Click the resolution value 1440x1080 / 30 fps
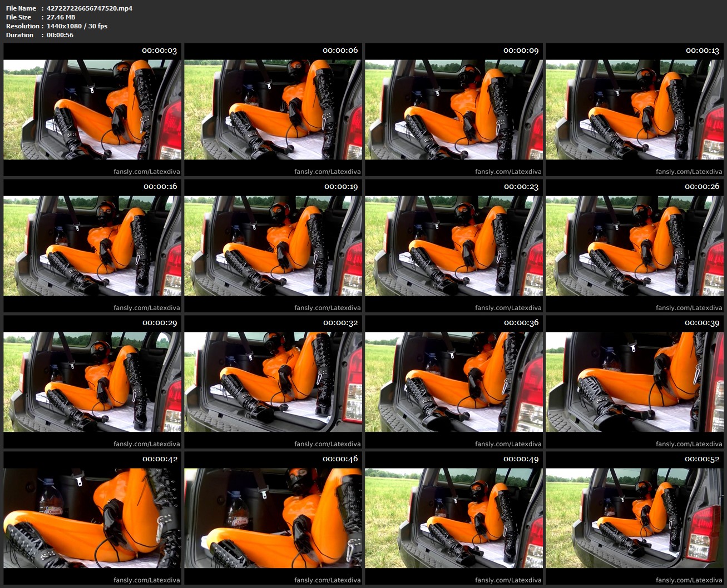Screen dimensions: 727x588 click(x=77, y=26)
